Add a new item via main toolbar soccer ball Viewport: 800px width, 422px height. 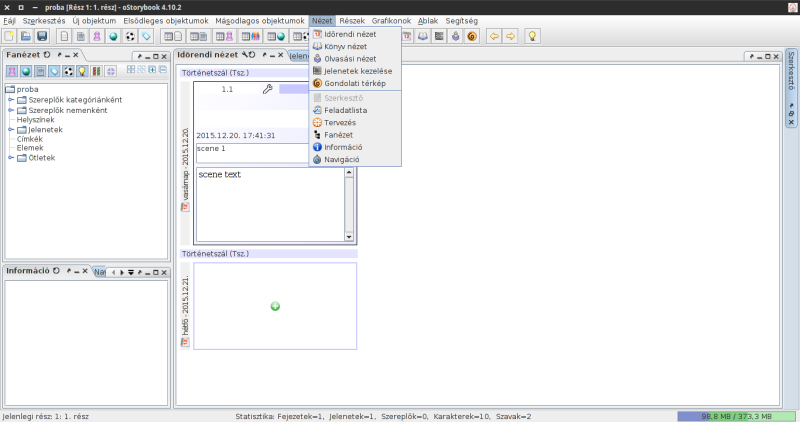[x=130, y=36]
